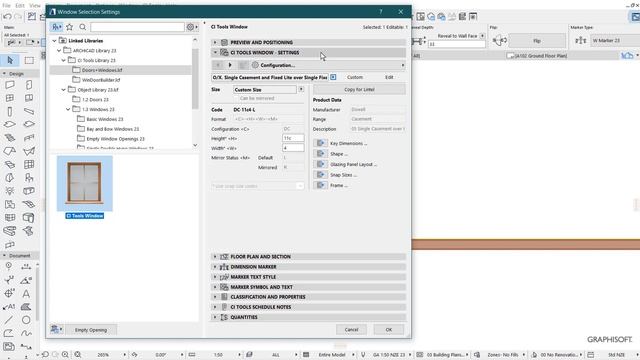
Task: Select the Text tool (letter A)
Action: click(26, 293)
